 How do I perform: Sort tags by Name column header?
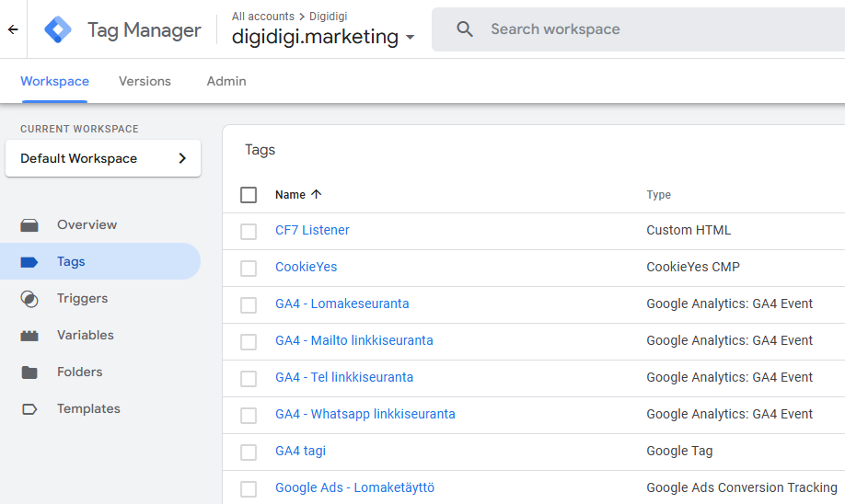(x=290, y=195)
